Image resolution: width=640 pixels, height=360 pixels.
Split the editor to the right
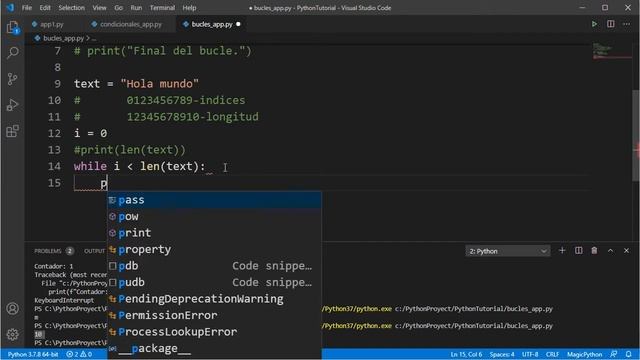click(611, 24)
